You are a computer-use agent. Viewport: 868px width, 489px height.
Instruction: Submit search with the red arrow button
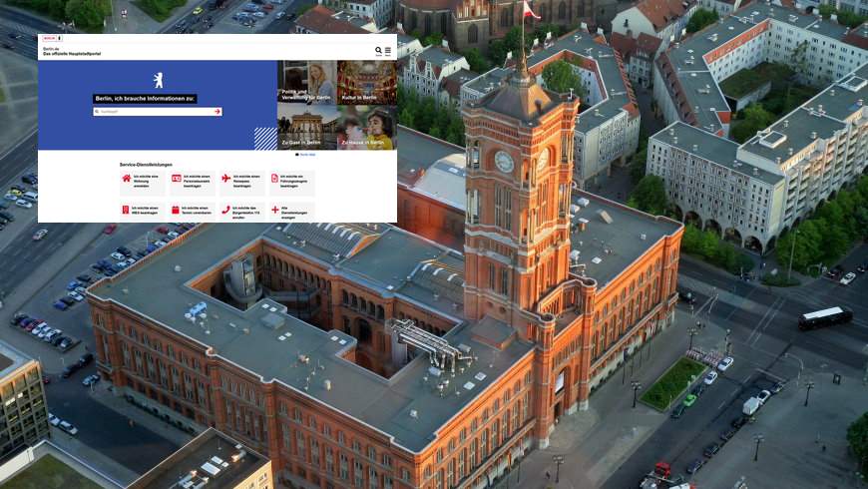217,112
